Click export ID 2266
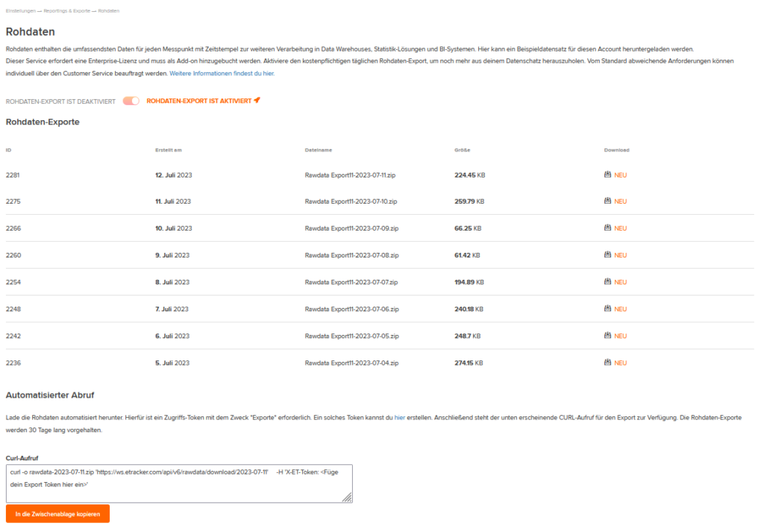This screenshot has width=764, height=532. pyautogui.click(x=13, y=228)
